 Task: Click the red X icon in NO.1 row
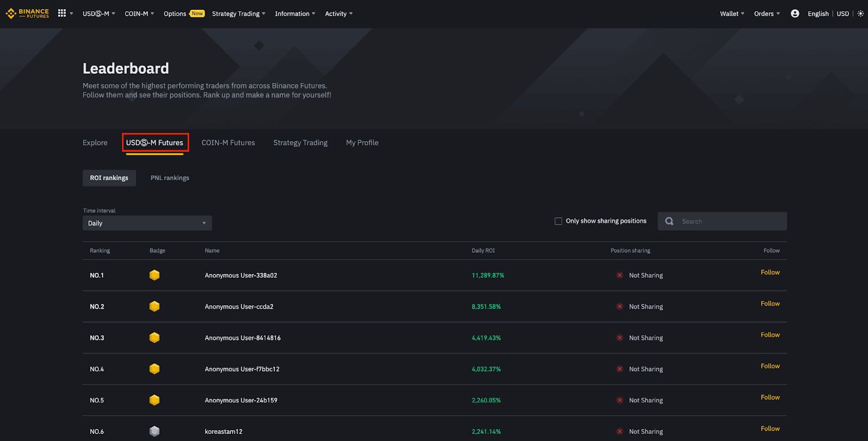(620, 275)
